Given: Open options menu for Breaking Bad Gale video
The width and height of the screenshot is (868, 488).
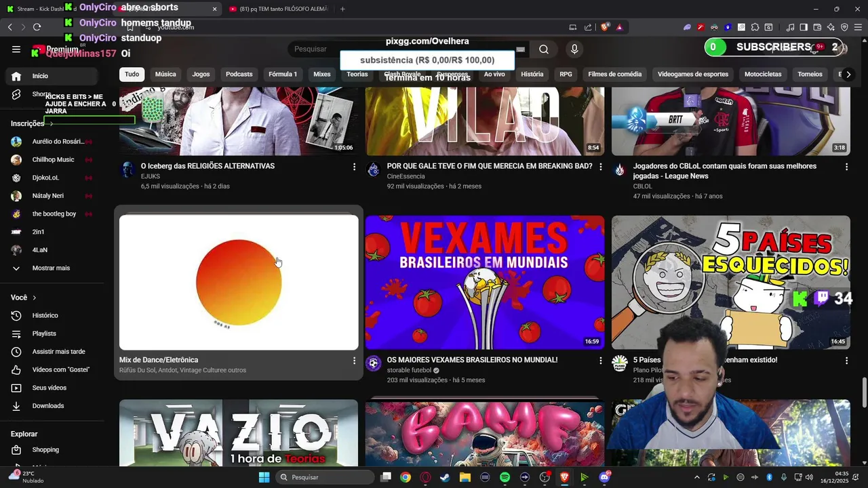Looking at the screenshot, I should 600,166.
